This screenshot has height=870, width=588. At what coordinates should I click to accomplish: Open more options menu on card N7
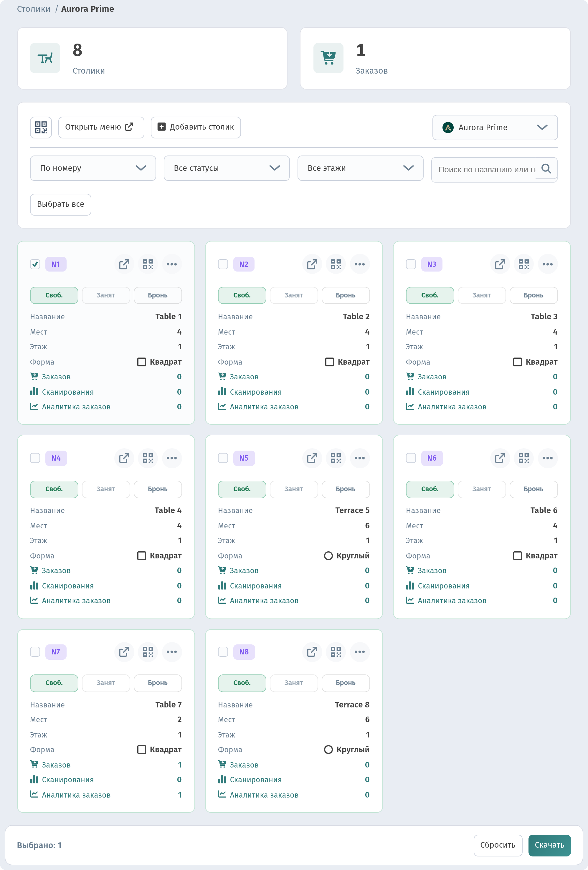click(x=172, y=652)
